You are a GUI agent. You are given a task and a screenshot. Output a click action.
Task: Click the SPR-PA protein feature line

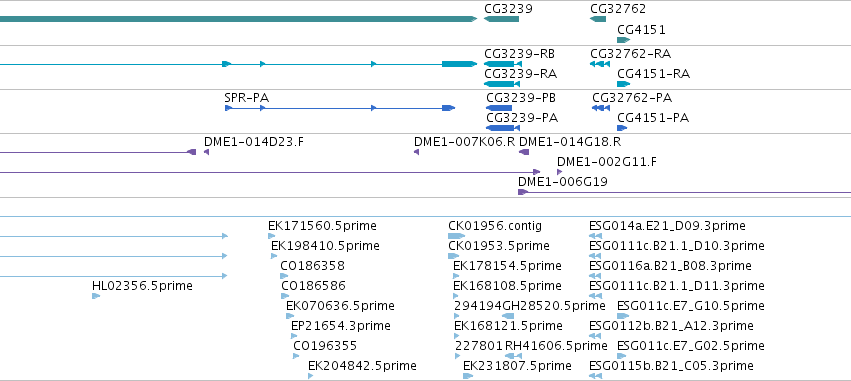pos(340,108)
